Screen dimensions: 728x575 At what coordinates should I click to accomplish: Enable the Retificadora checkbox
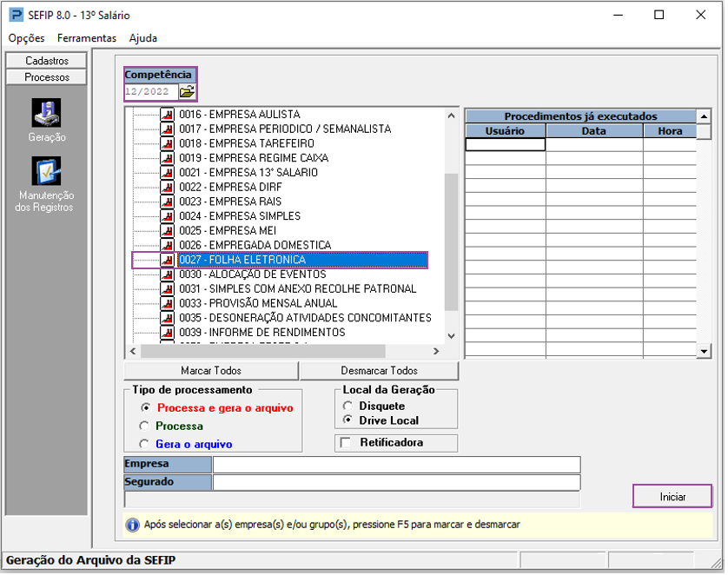coord(347,443)
